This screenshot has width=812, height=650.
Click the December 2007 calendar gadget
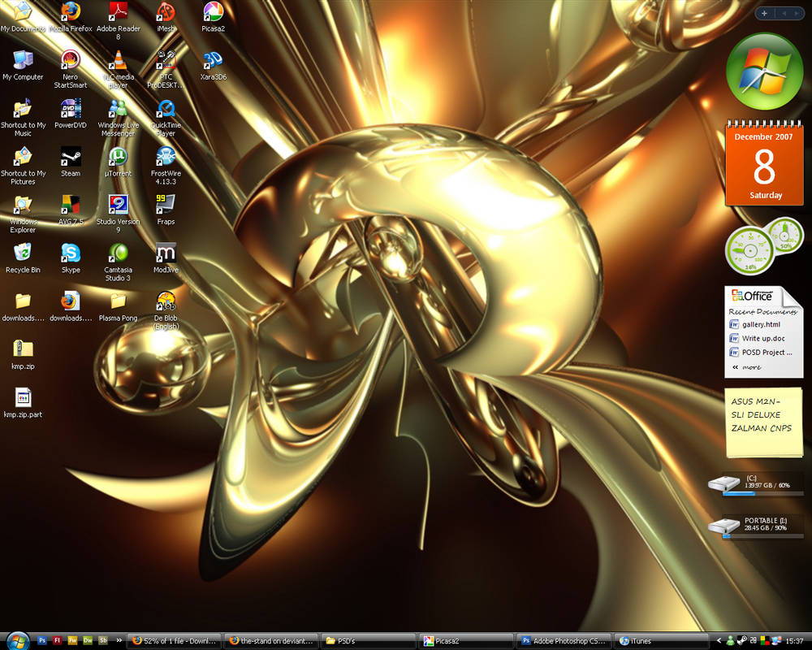coord(764,162)
